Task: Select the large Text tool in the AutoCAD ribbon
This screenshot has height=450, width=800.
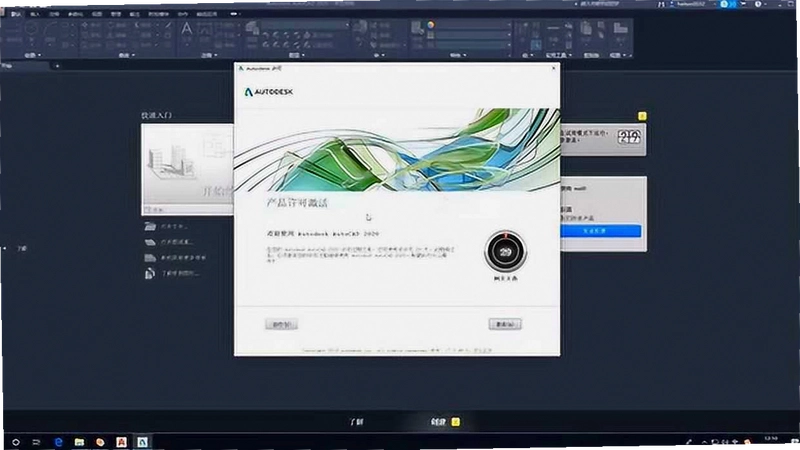Action: click(187, 30)
